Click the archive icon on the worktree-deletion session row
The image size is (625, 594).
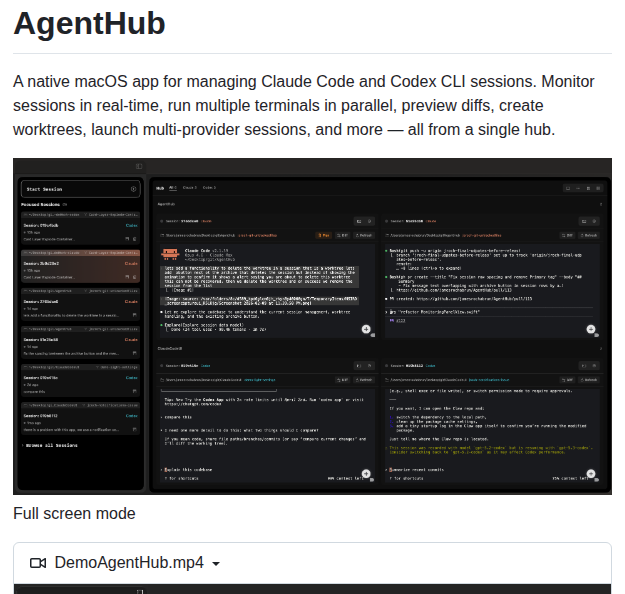tap(134, 315)
